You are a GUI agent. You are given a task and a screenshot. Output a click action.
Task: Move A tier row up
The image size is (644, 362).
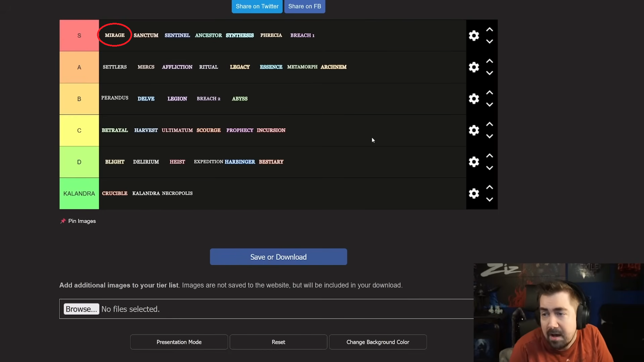(490, 61)
